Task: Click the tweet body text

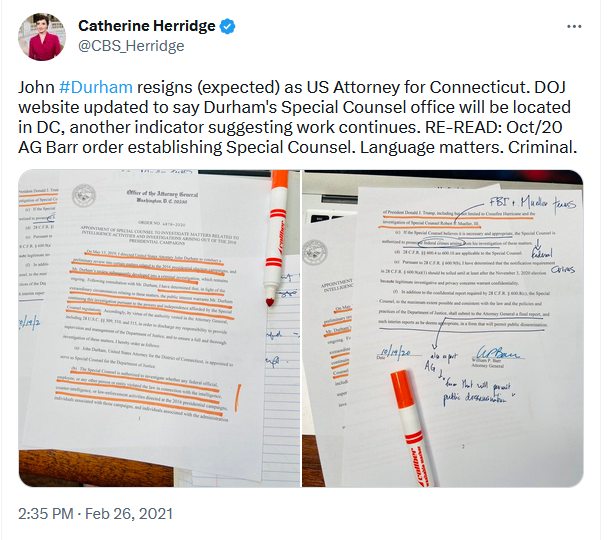Action: (x=297, y=117)
